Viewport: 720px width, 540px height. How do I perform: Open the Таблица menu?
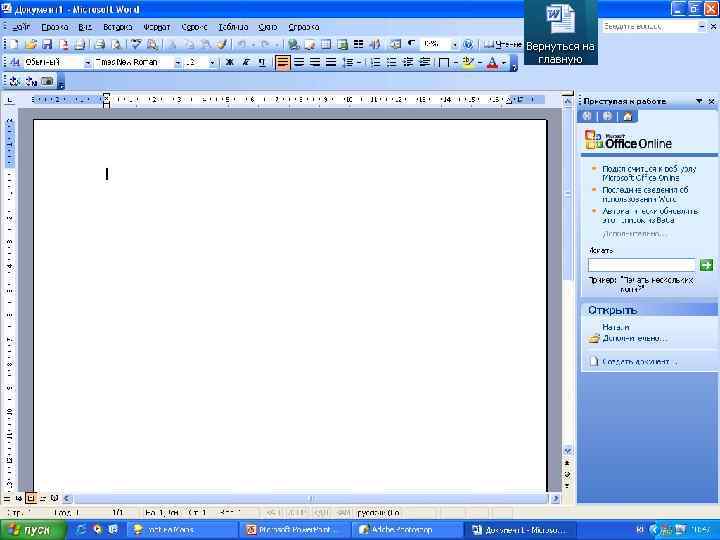[233, 27]
